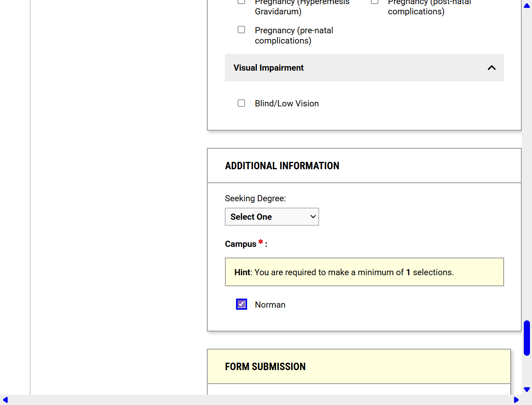Collapse the Visual Impairment section chevron
This screenshot has width=532, height=405.
pyautogui.click(x=491, y=68)
